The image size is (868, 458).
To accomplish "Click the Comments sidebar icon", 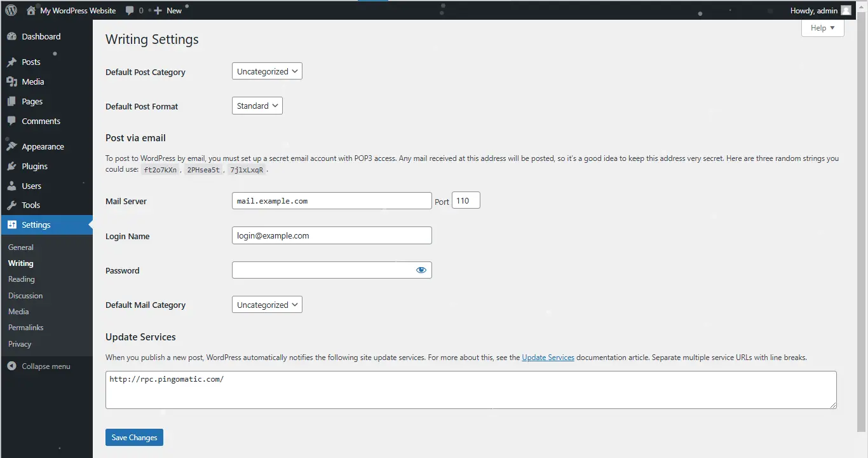I will pyautogui.click(x=11, y=121).
